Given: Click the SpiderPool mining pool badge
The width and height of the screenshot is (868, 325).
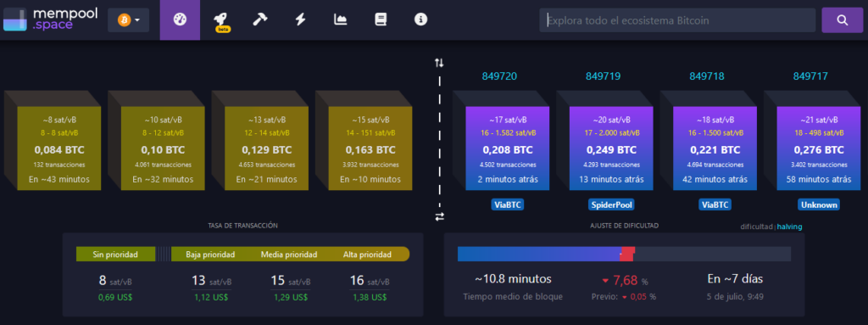Looking at the screenshot, I should coord(612,205).
